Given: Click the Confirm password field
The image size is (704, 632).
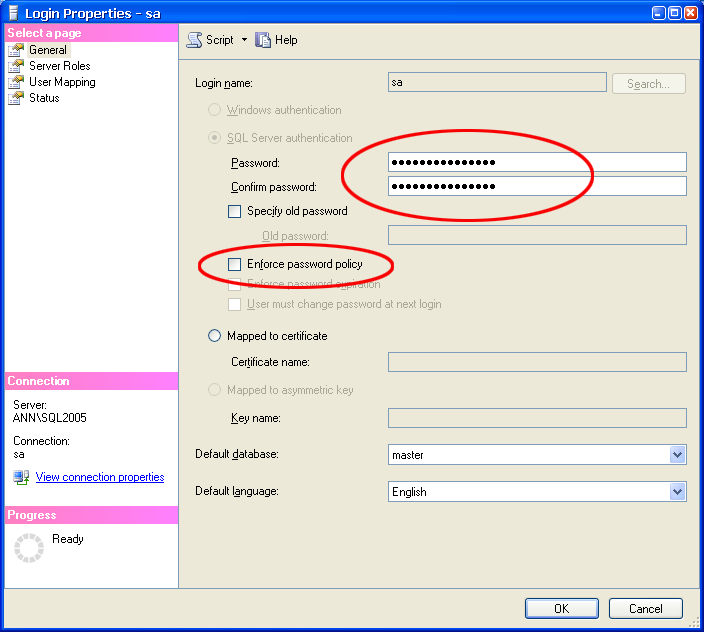Looking at the screenshot, I should [536, 187].
